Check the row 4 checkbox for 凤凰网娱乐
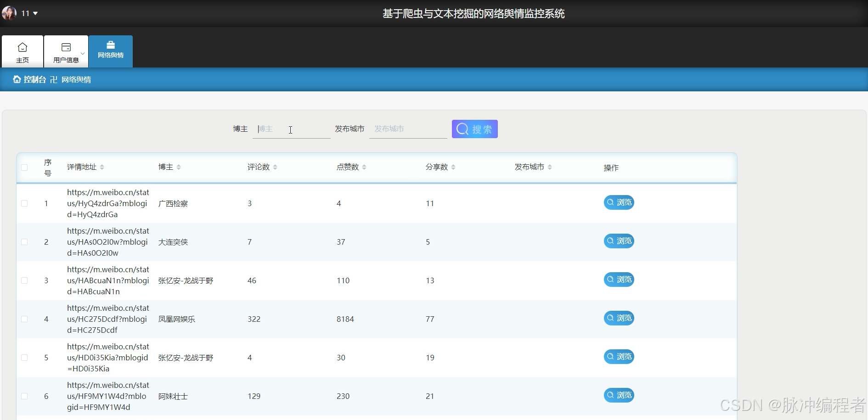Viewport: 868px width, 420px height. (24, 319)
